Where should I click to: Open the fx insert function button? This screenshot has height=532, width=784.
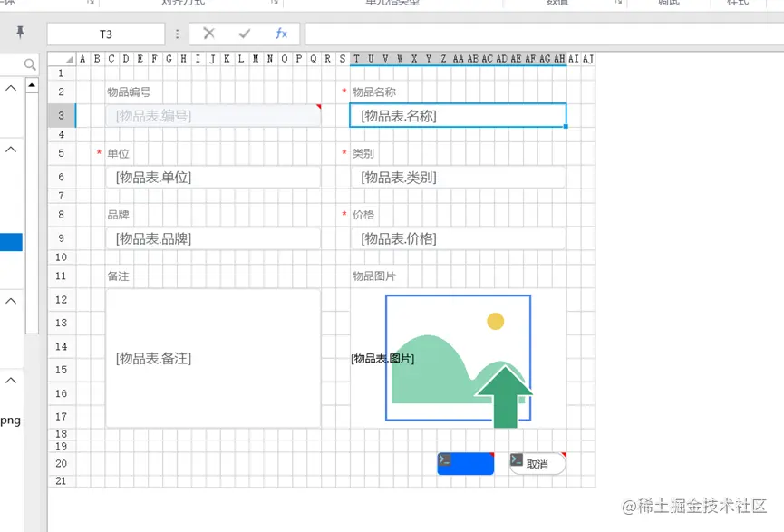click(281, 34)
